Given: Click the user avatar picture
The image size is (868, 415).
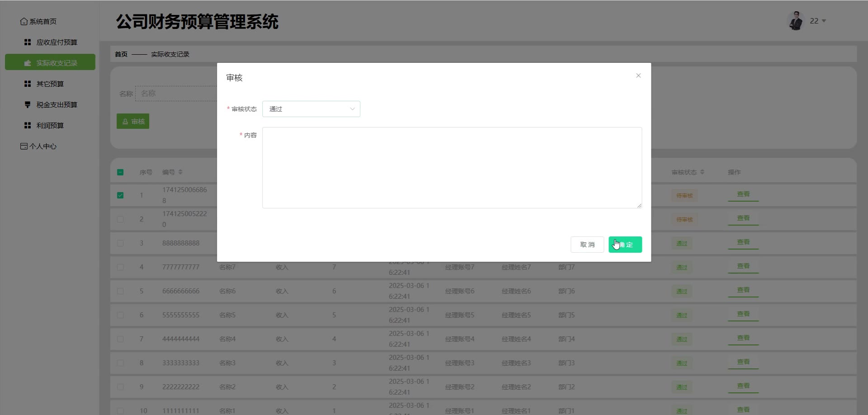Looking at the screenshot, I should tap(796, 21).
